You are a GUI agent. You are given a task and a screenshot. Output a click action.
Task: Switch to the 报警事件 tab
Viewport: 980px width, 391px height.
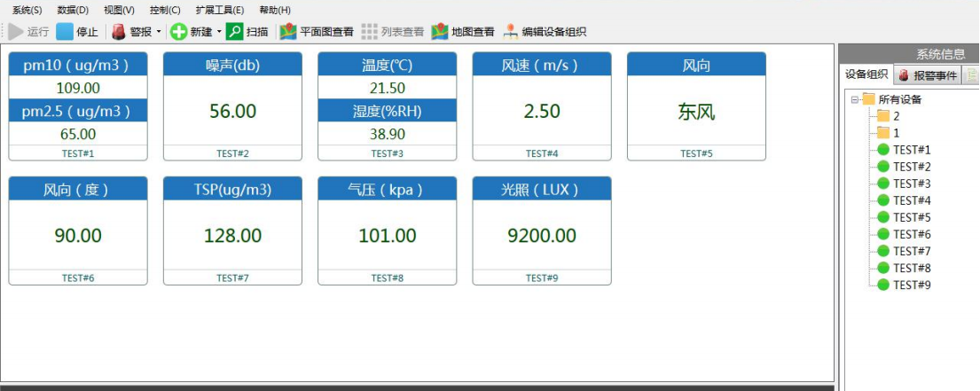pyautogui.click(x=929, y=75)
